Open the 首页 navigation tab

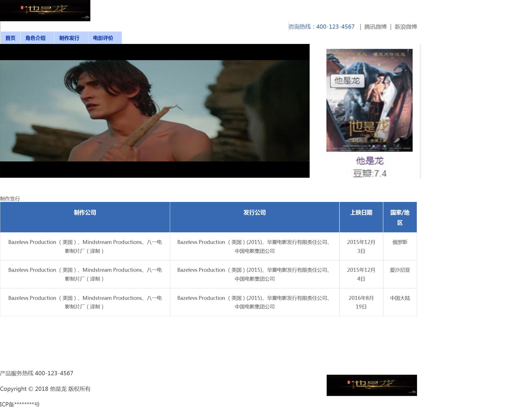coord(10,38)
